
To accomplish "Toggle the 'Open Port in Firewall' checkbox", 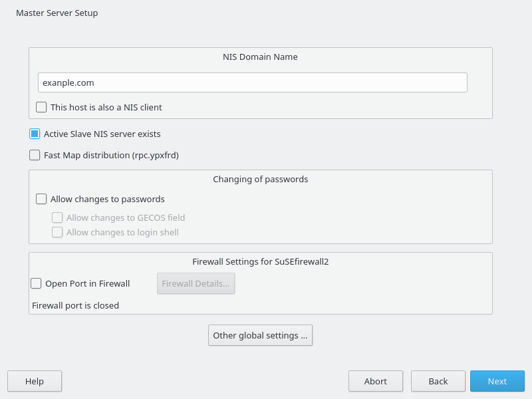I will pyautogui.click(x=36, y=283).
